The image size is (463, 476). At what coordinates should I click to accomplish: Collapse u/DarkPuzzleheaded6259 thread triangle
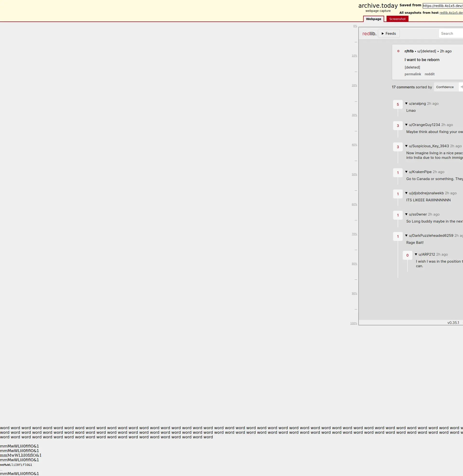click(x=406, y=236)
